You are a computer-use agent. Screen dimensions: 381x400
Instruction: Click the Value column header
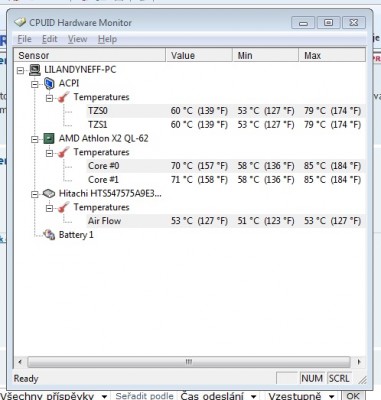pyautogui.click(x=199, y=55)
